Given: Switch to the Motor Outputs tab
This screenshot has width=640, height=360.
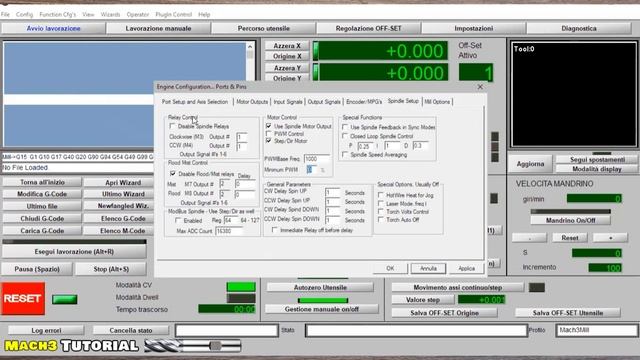Looking at the screenshot, I should point(252,102).
